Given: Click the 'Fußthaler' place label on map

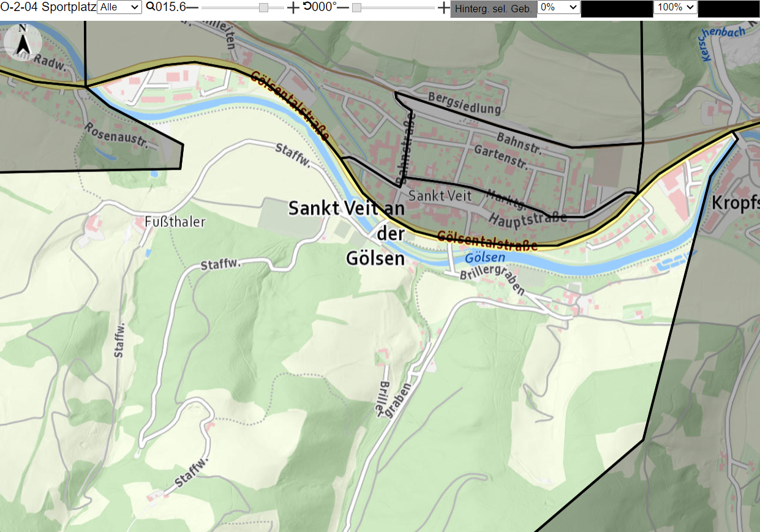Looking at the screenshot, I should (175, 222).
